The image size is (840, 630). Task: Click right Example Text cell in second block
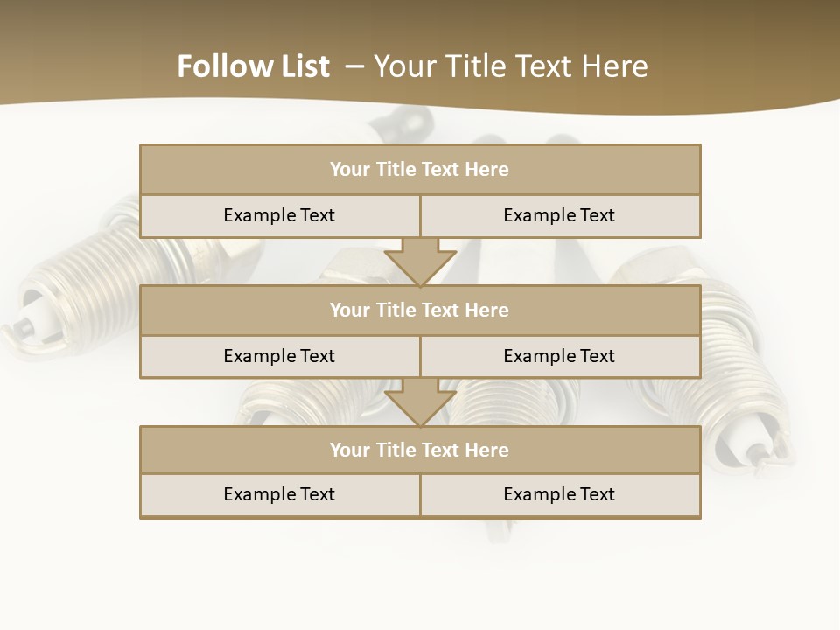click(x=559, y=356)
